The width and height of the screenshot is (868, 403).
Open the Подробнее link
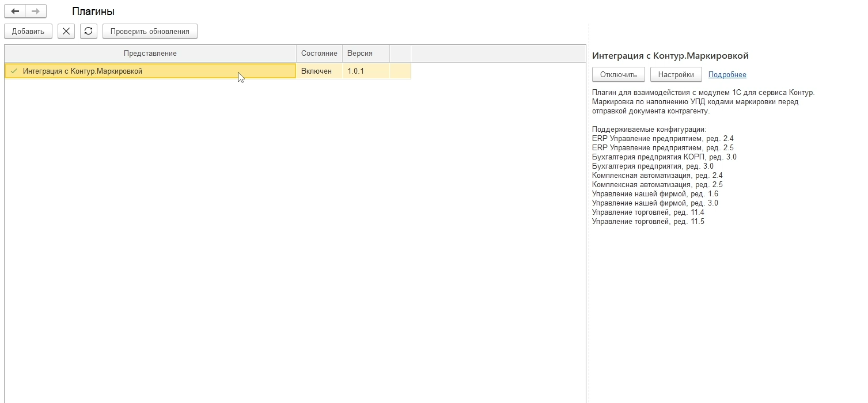[727, 75]
